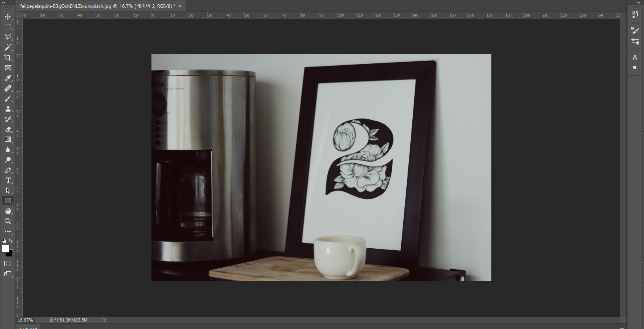
Task: Open the black background color picker
Action: pos(11,254)
